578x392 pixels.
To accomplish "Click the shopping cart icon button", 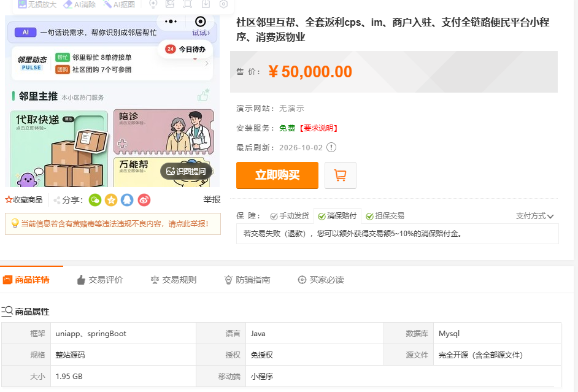I will pyautogui.click(x=341, y=175).
